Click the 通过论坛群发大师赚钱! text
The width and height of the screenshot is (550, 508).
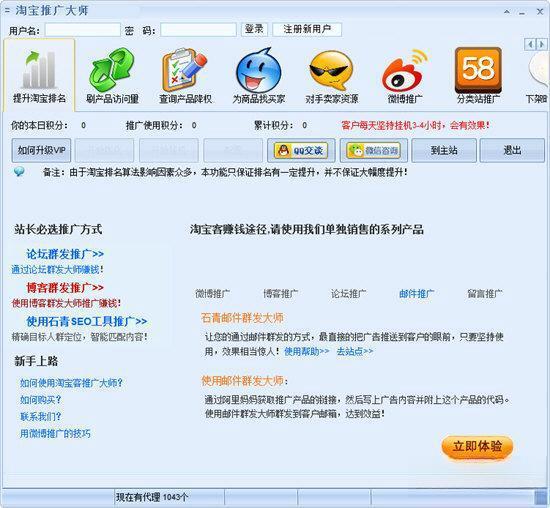pyautogui.click(x=58, y=269)
